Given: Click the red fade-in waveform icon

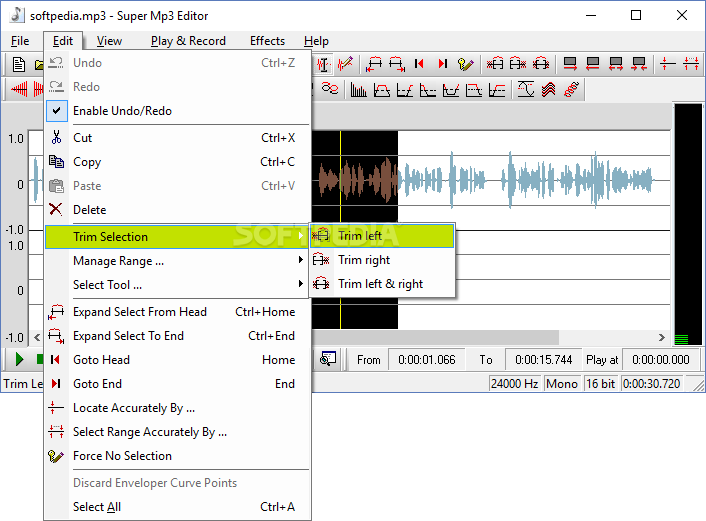Looking at the screenshot, I should tap(19, 90).
